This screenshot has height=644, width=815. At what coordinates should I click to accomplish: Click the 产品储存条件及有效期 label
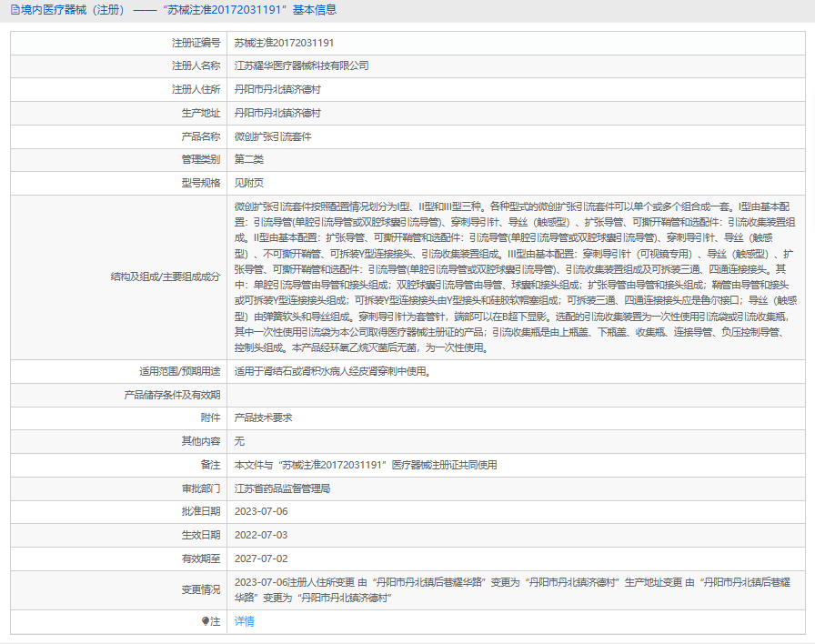(172, 395)
